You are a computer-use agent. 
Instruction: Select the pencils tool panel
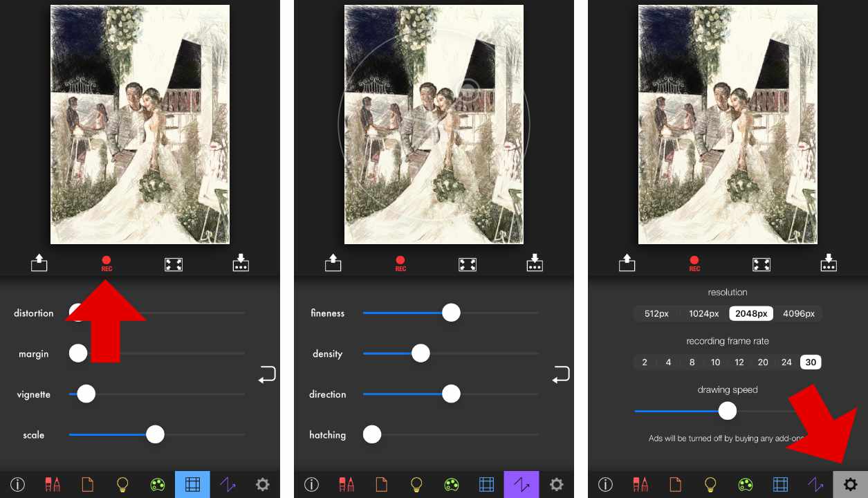click(52, 484)
